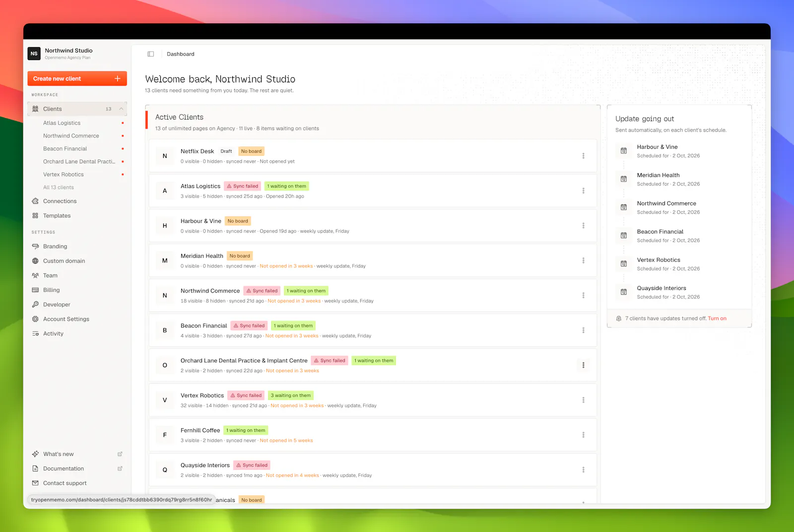The image size is (794, 532).
Task: Open the Orchard Lane Dental Practice three-dot menu
Action: 583,365
